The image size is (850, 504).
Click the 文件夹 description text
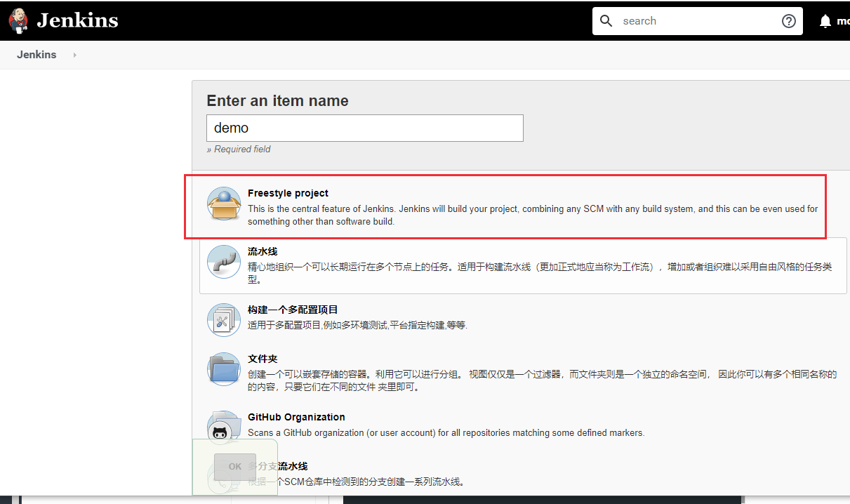[542, 380]
